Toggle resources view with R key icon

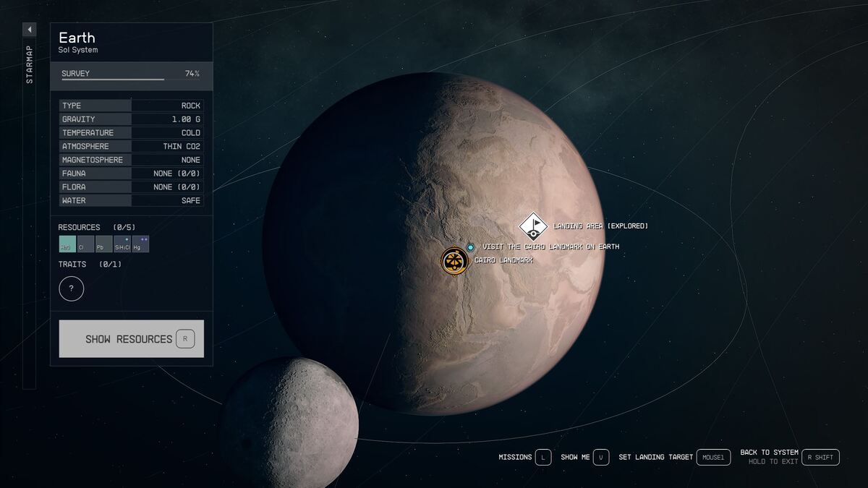pyautogui.click(x=185, y=338)
